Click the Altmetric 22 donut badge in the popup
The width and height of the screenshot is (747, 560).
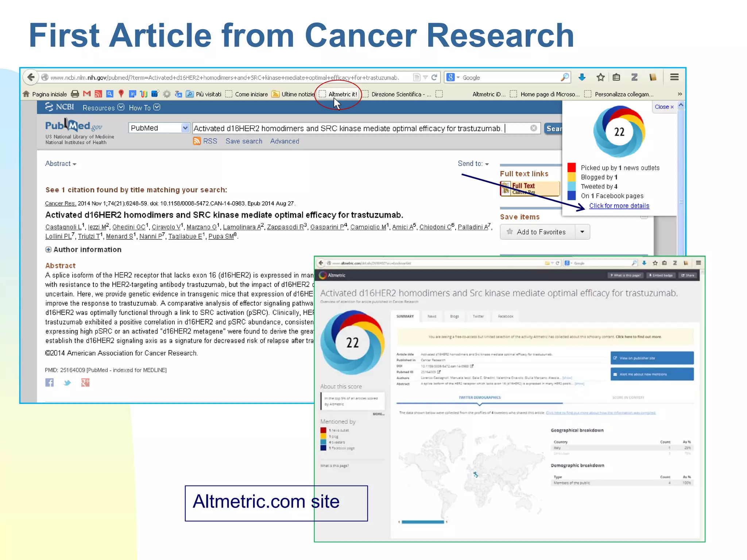tap(619, 132)
